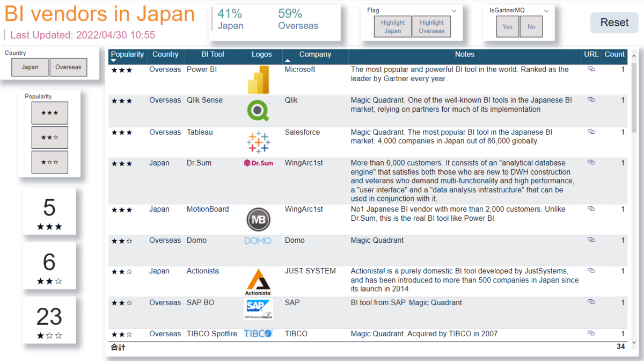Image resolution: width=644 pixels, height=361 pixels.
Task: Click the Power BI yellow logo
Action: coord(259,80)
